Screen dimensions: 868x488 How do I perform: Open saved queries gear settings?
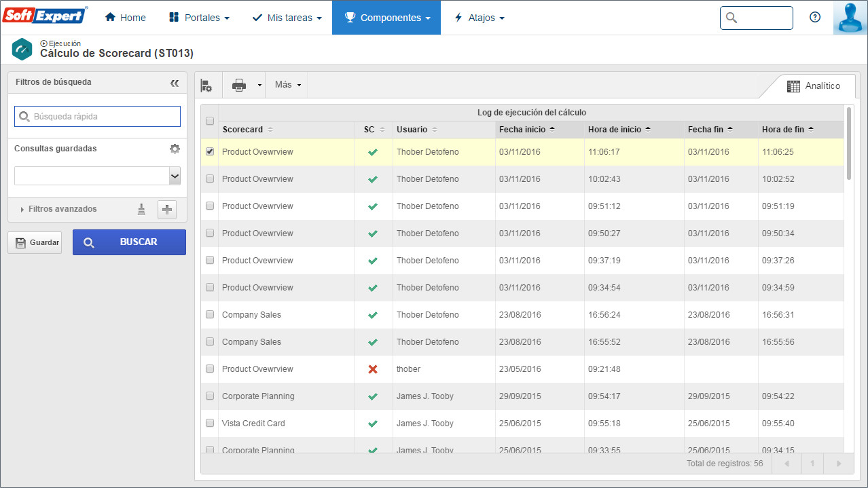tap(175, 149)
